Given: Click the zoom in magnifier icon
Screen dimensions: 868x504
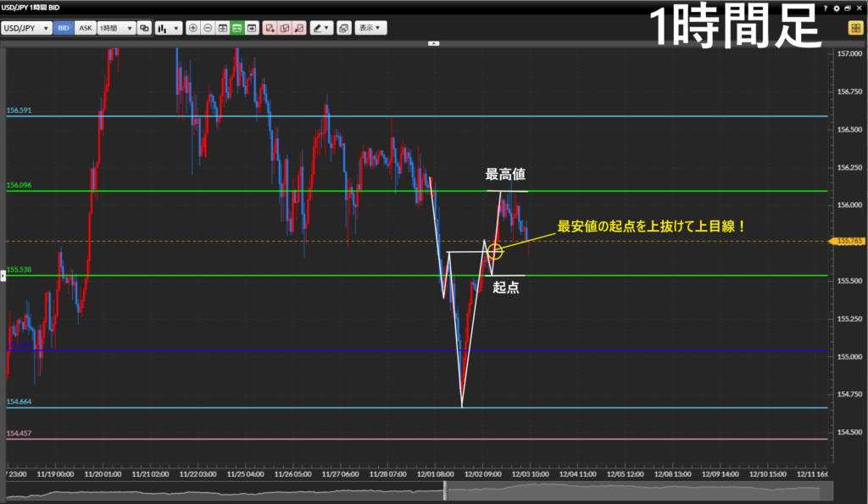Looking at the screenshot, I should coord(193,28).
